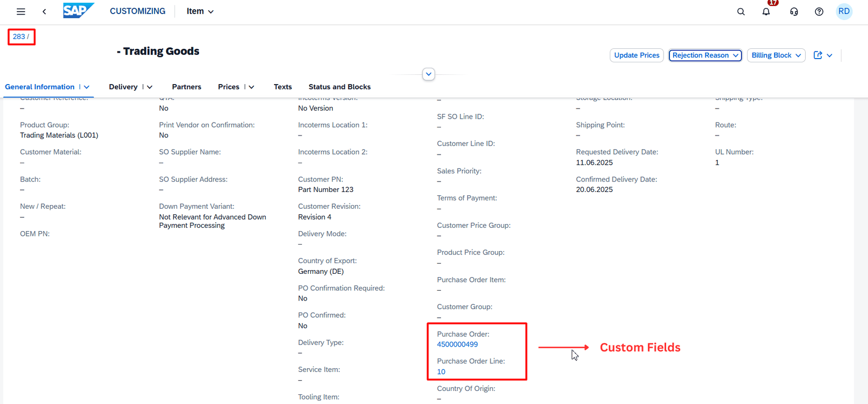The width and height of the screenshot is (868, 404).
Task: Click the share export icon
Action: coord(818,55)
